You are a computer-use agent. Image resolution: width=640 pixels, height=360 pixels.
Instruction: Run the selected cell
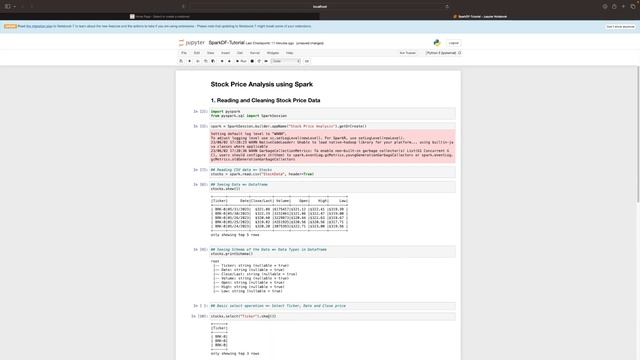point(241,61)
